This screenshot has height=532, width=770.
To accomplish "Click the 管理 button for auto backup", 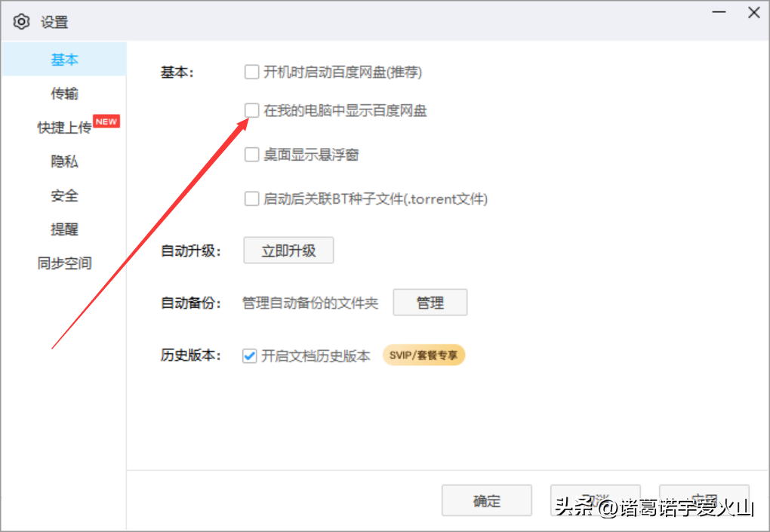I will [x=430, y=303].
